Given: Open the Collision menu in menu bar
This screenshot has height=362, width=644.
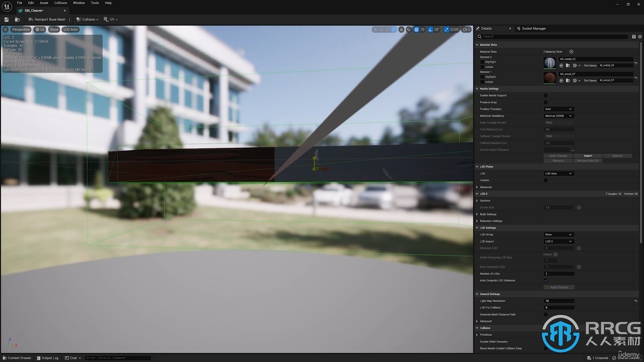Looking at the screenshot, I should click(61, 3).
